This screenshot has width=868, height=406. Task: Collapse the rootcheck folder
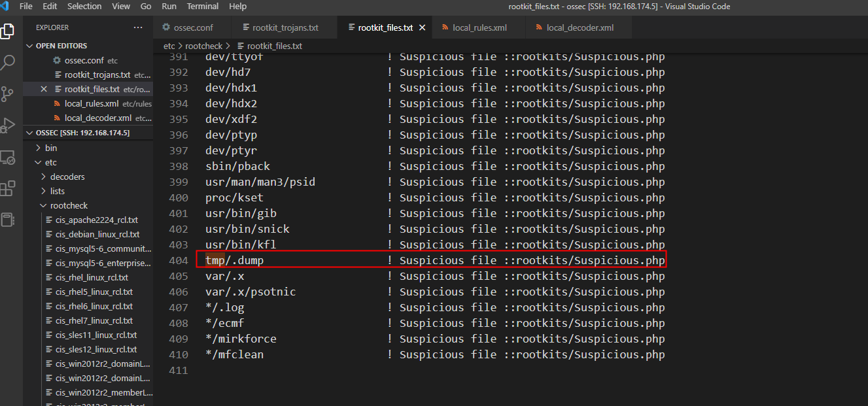[x=44, y=205]
